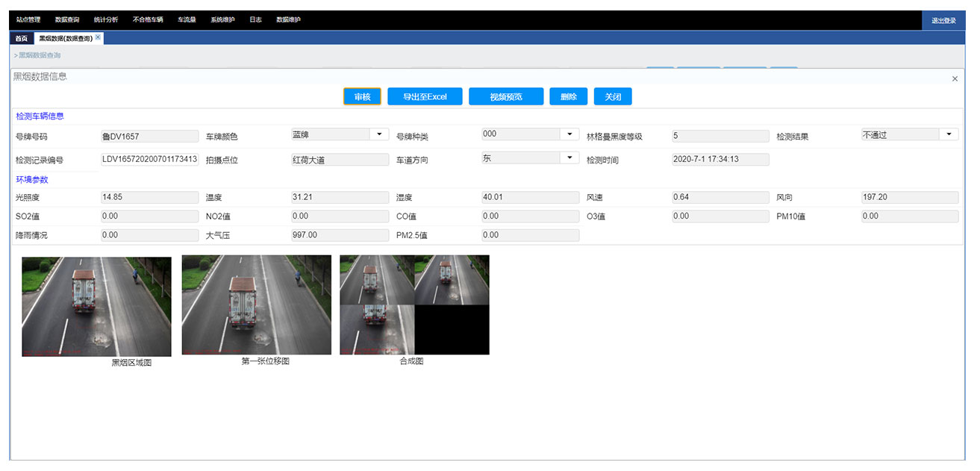
Task: Click the PM2.5值 field
Action: click(531, 235)
